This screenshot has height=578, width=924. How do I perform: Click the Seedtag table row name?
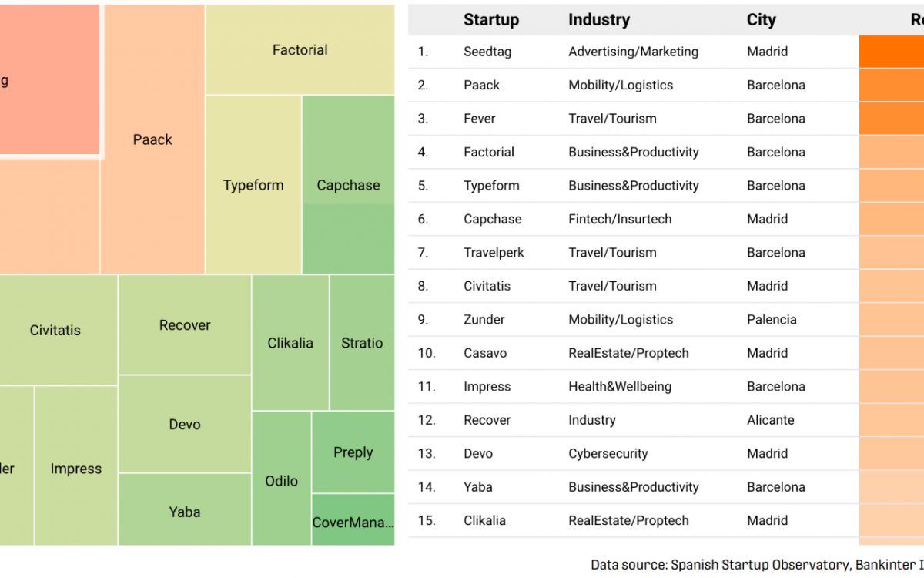coord(487,52)
